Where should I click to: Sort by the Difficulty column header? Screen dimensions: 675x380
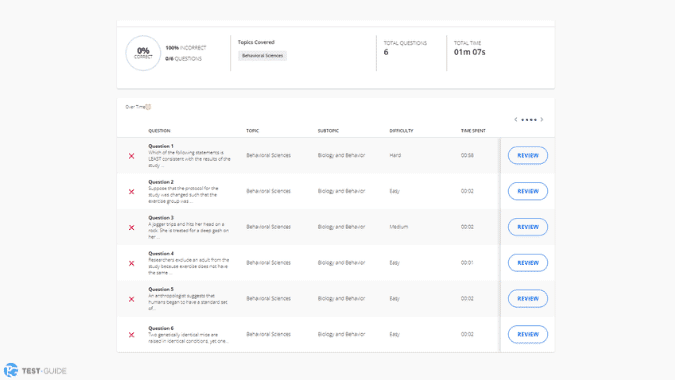pos(401,131)
